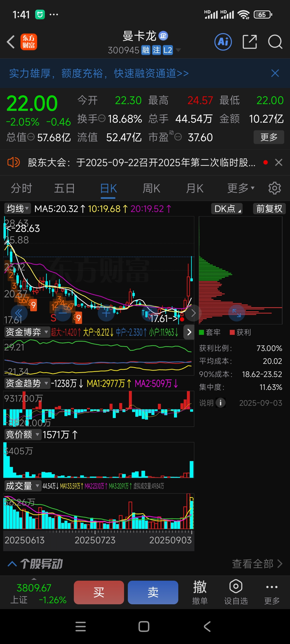Select the 日K tab
The width and height of the screenshot is (290, 644).
coord(108,188)
